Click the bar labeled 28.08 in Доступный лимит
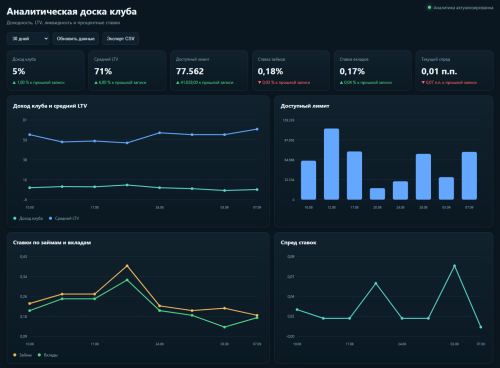The height and width of the screenshot is (368, 500). coord(423,177)
